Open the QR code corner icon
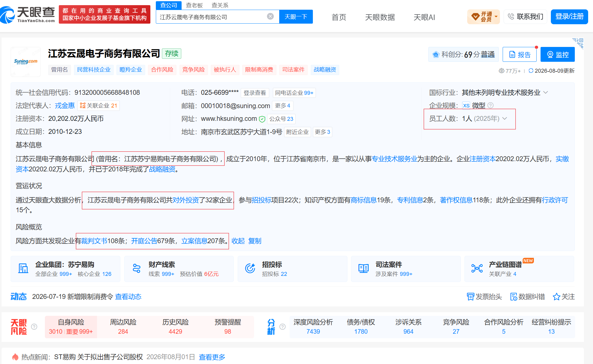 [578, 43]
